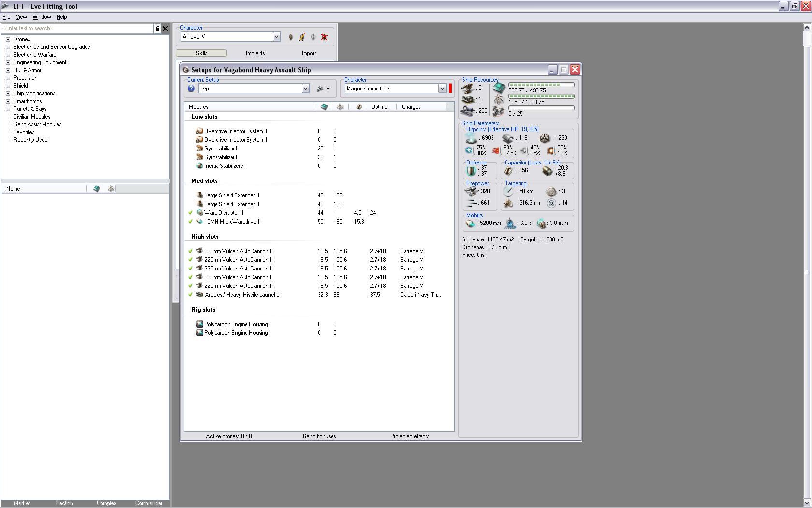The height and width of the screenshot is (508, 812).
Task: Click the new character icon beside All level V
Action: (290, 37)
